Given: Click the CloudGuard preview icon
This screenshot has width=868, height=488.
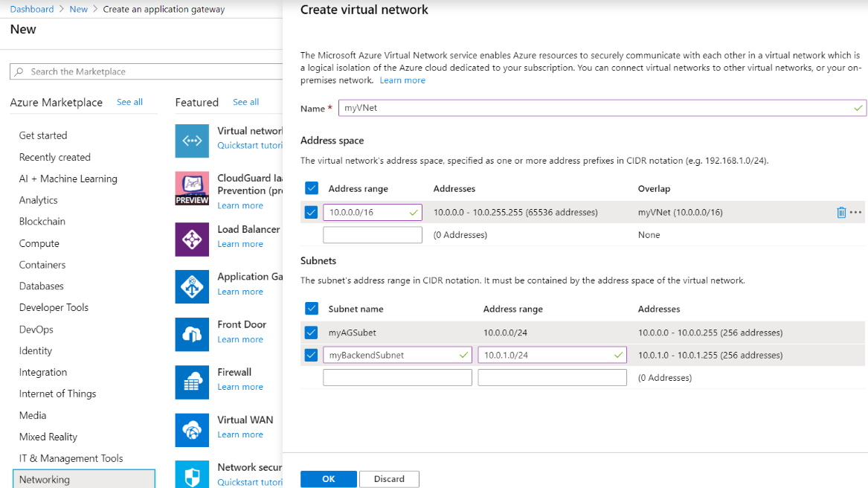Looking at the screenshot, I should point(192,188).
